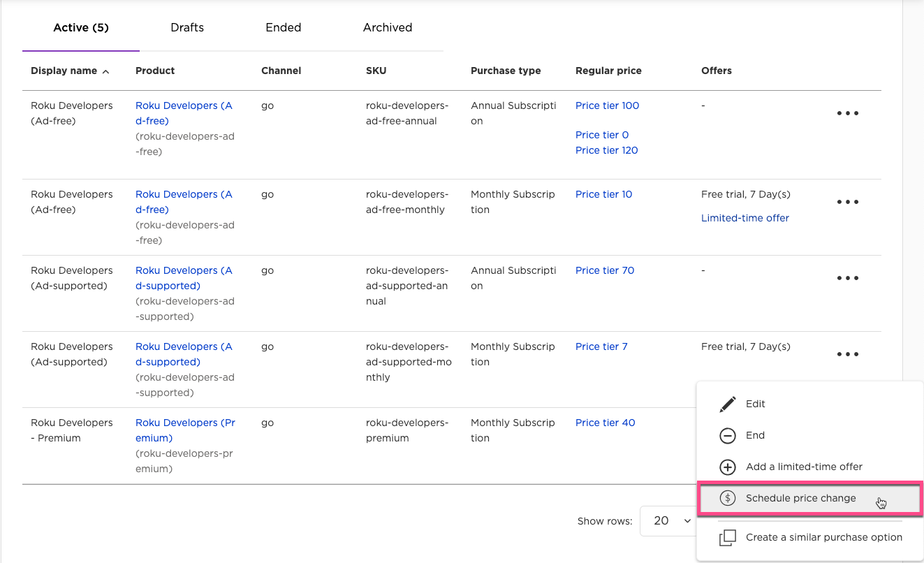
Task: Open the Limited-time offer link
Action: click(x=745, y=218)
